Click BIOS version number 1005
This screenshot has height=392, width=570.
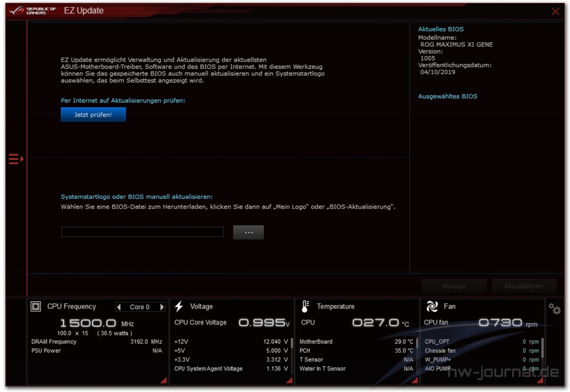pos(427,58)
